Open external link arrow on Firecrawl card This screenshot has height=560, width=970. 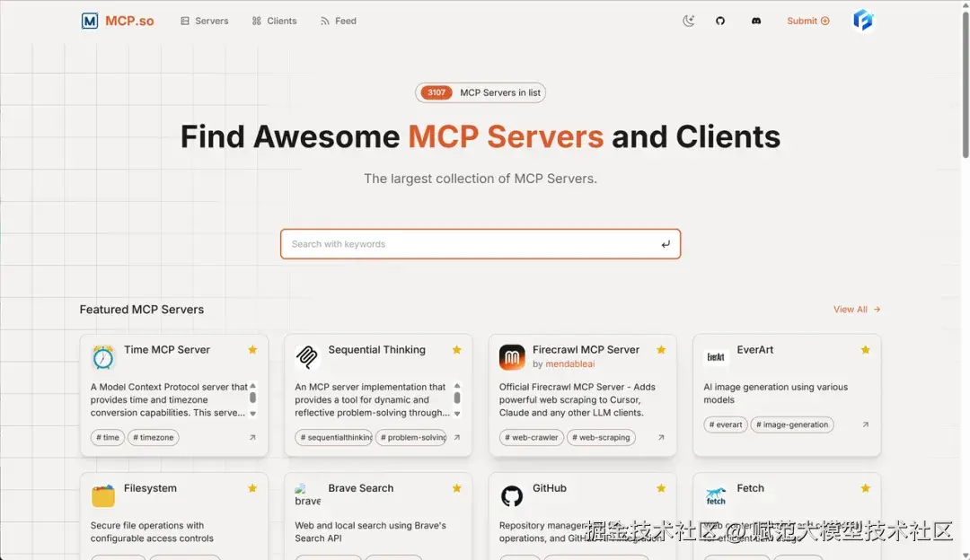661,438
